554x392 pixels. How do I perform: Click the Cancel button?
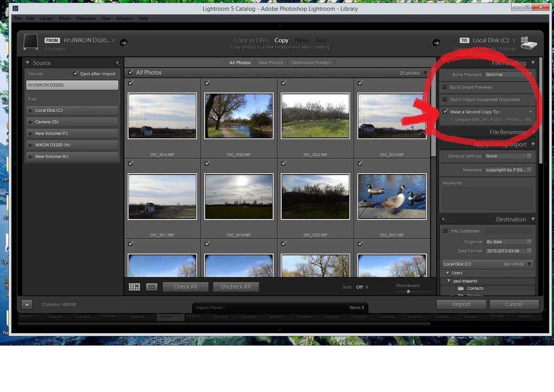coord(514,304)
